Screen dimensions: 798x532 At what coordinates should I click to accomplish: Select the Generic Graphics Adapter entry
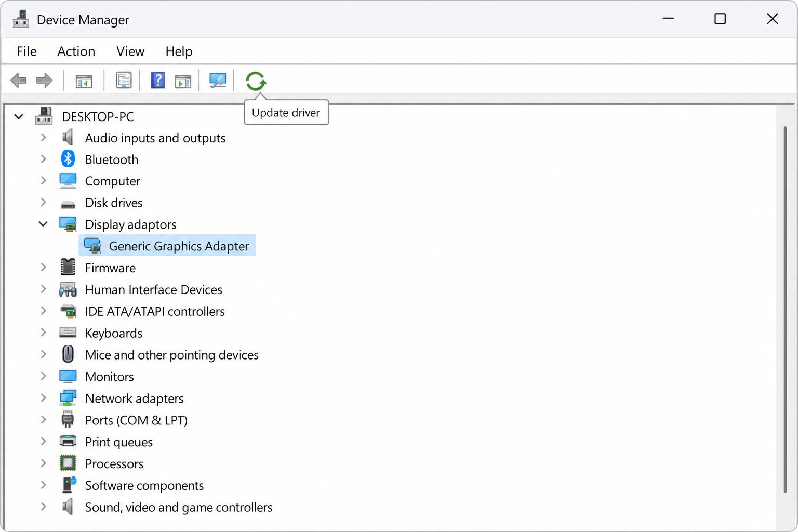(167, 246)
